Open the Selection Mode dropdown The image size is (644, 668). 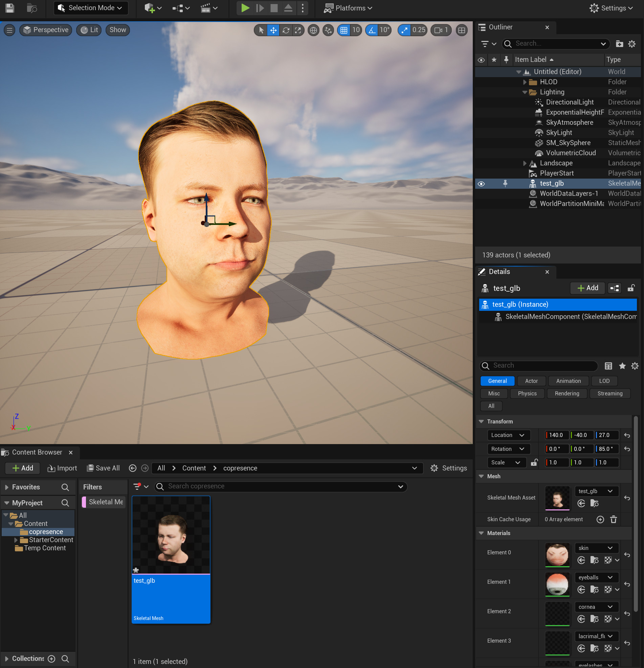pos(91,8)
